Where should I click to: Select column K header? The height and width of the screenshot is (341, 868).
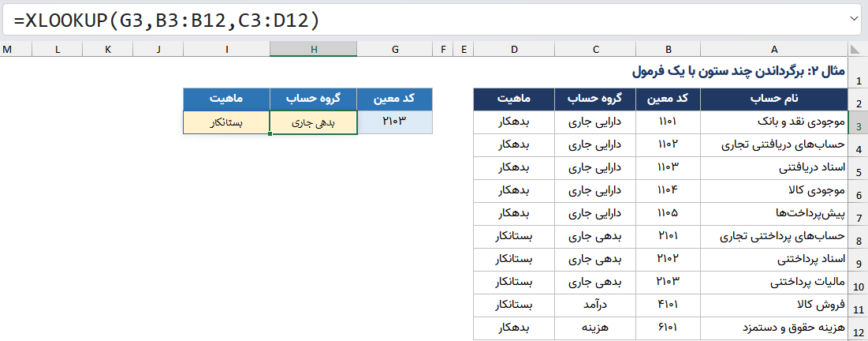pyautogui.click(x=107, y=50)
